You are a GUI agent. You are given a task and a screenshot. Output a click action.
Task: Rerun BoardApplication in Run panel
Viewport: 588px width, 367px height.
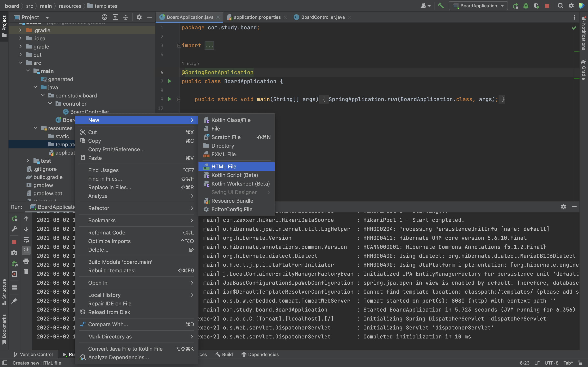point(14,218)
